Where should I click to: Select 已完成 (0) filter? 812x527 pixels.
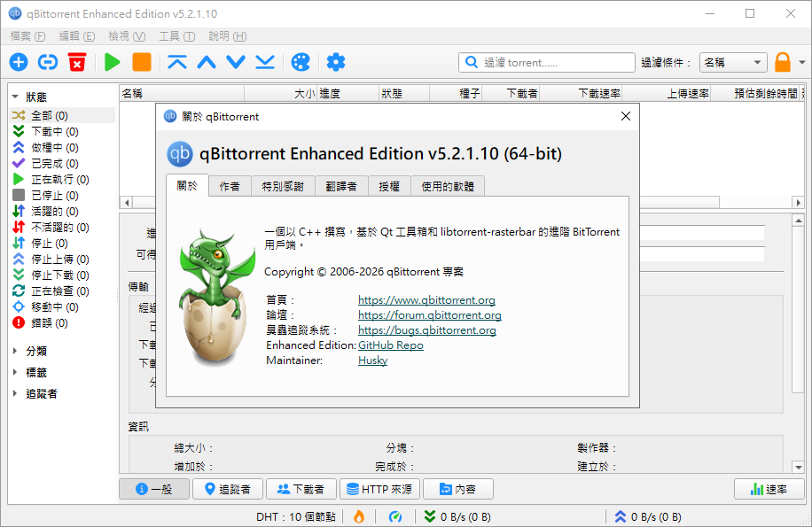[62, 164]
